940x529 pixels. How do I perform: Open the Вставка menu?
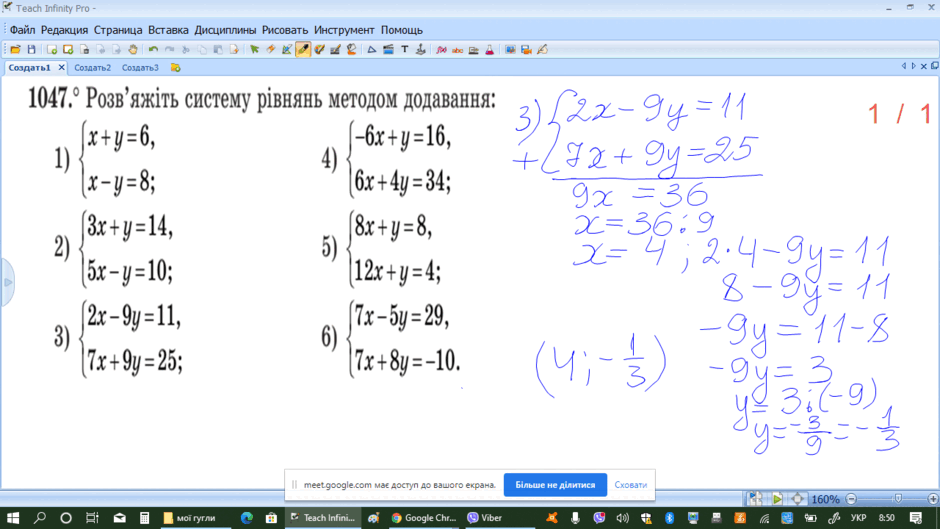click(x=168, y=30)
